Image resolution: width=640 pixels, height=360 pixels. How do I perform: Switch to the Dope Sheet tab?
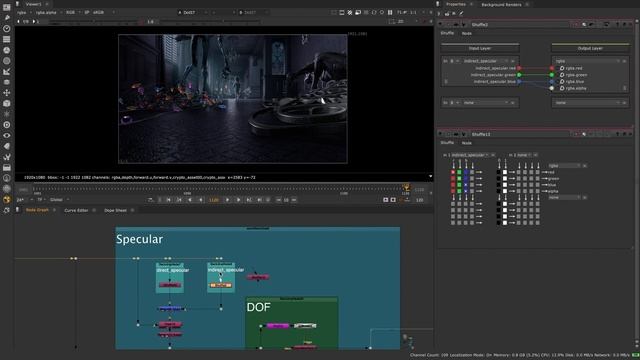(x=115, y=210)
